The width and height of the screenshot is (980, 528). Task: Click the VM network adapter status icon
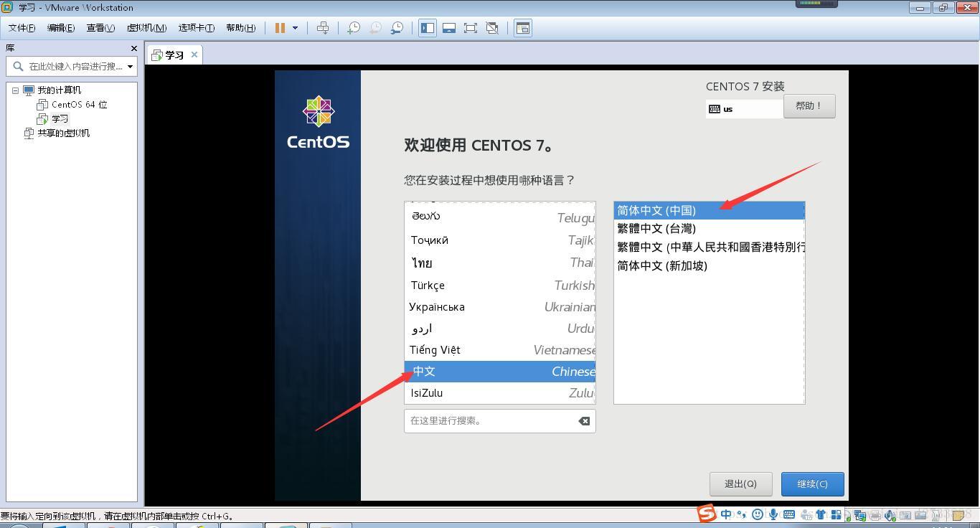[859, 515]
